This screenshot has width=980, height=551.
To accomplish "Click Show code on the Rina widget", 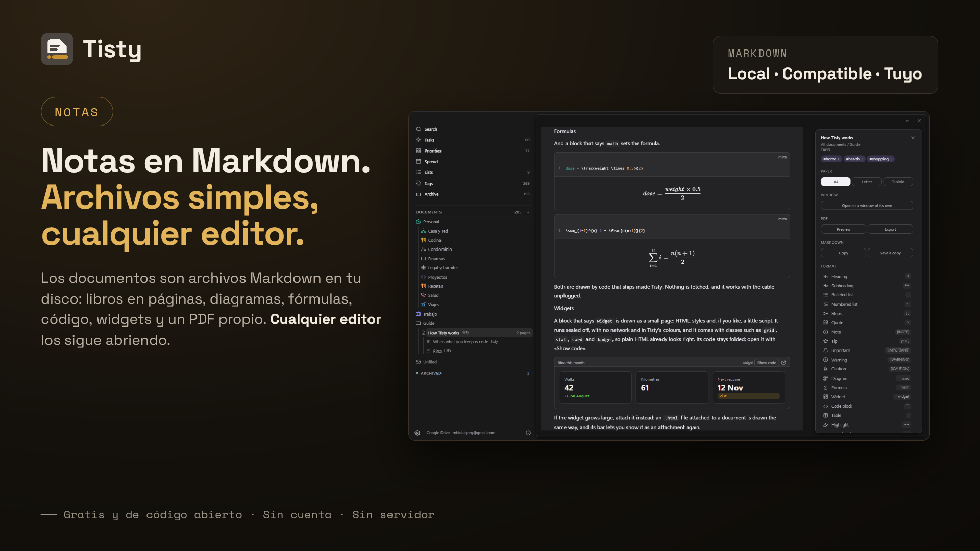I will pos(767,363).
